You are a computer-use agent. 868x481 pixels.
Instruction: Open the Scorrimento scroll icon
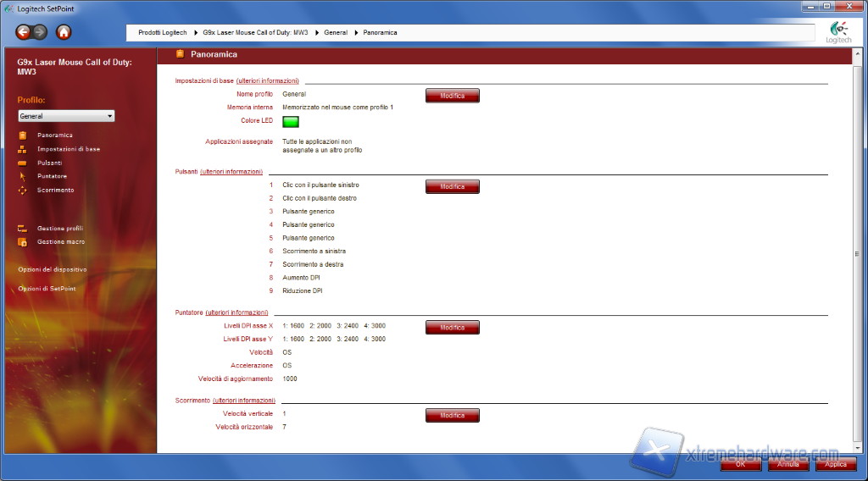(23, 190)
